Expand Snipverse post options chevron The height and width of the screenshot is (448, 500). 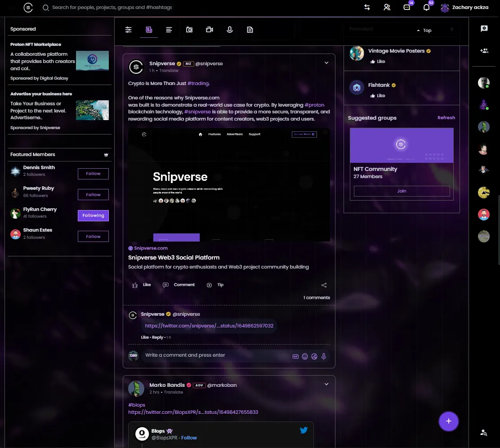click(326, 63)
